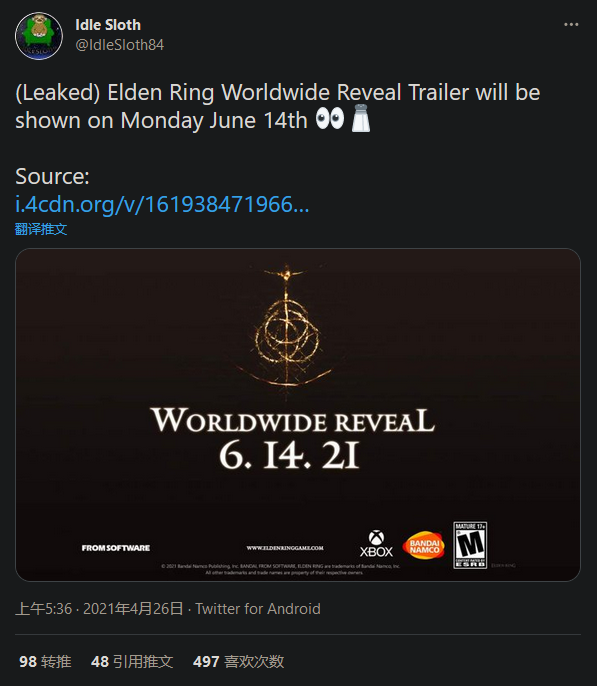Open the three-dot more options menu
The height and width of the screenshot is (686, 597).
(571, 24)
